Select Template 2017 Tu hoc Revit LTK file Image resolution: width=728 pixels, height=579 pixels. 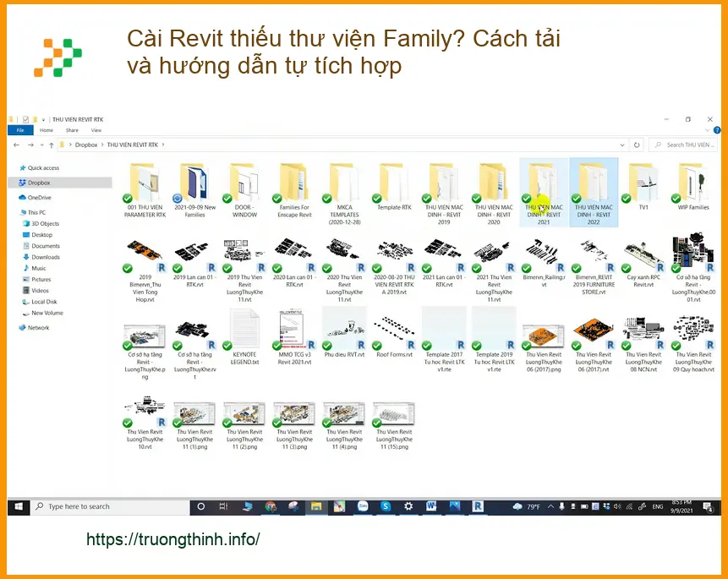pyautogui.click(x=444, y=341)
